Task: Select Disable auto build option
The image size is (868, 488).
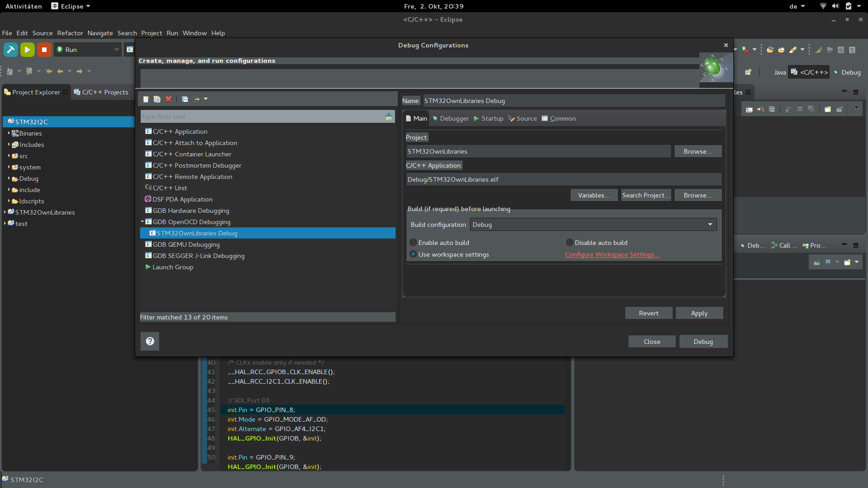Action: [x=570, y=243]
